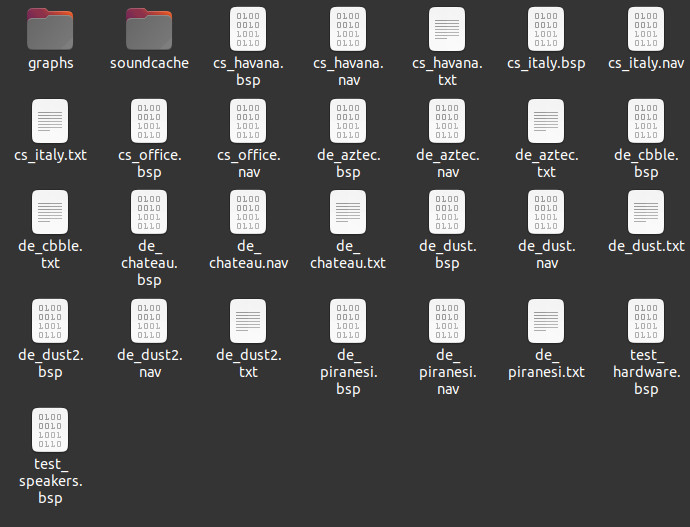Select the cs_office.bsp map file
This screenshot has height=527, width=690.
[149, 121]
